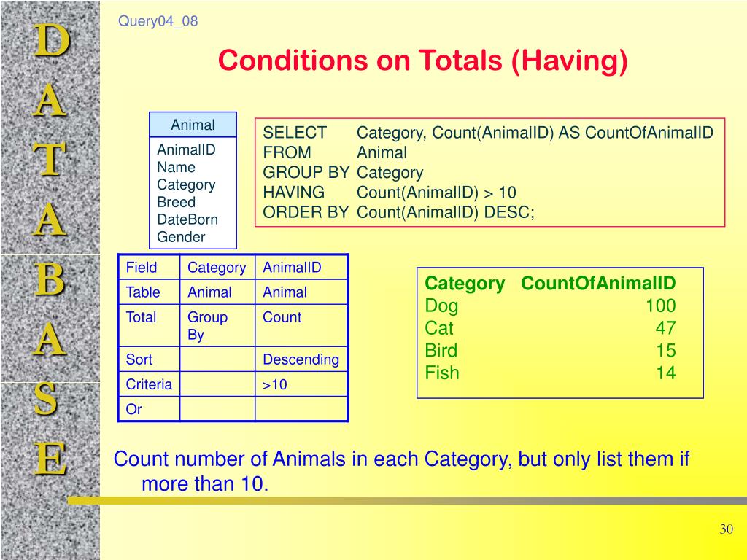Click the "ORDER BY" keyword in the SQL box
This screenshot has width=747, height=560.
coord(306,212)
